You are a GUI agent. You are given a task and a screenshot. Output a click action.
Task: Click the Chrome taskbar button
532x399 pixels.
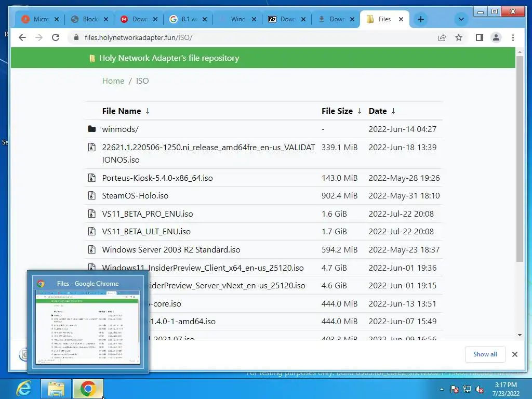(x=88, y=389)
